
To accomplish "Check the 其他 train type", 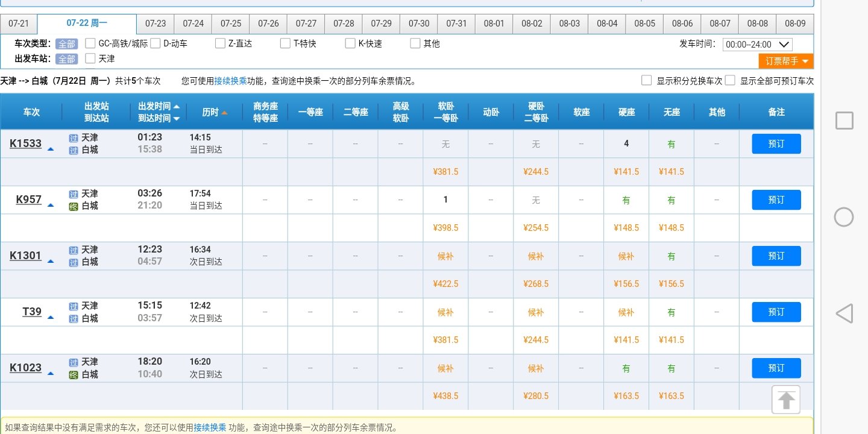I will pos(415,43).
